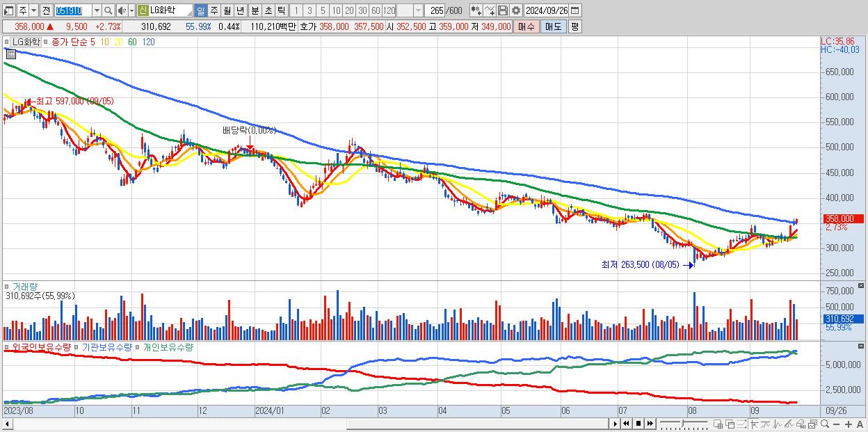The image size is (868, 432).
Task: Open the 주 market type dropdown arrow
Action: [x=34, y=10]
